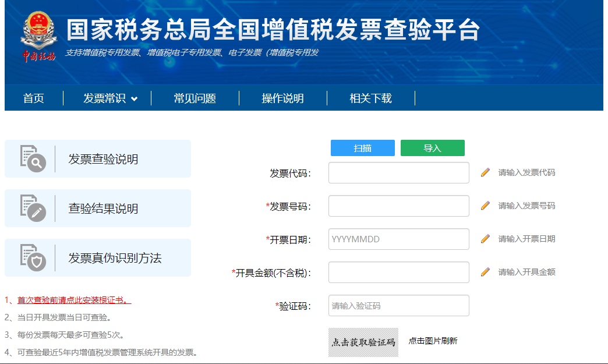Click 点击图片刷新 refresh text

tap(433, 341)
